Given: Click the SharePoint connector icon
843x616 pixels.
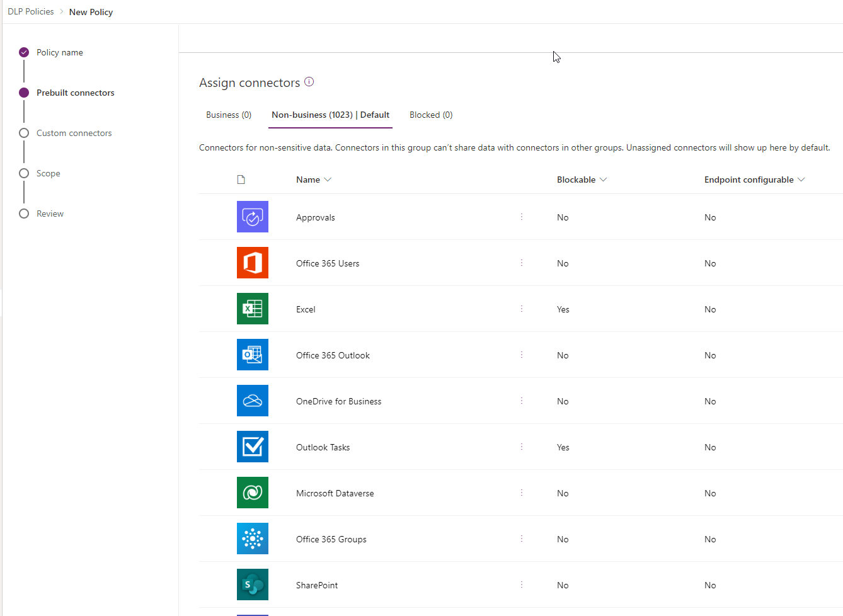Looking at the screenshot, I should pyautogui.click(x=253, y=585).
